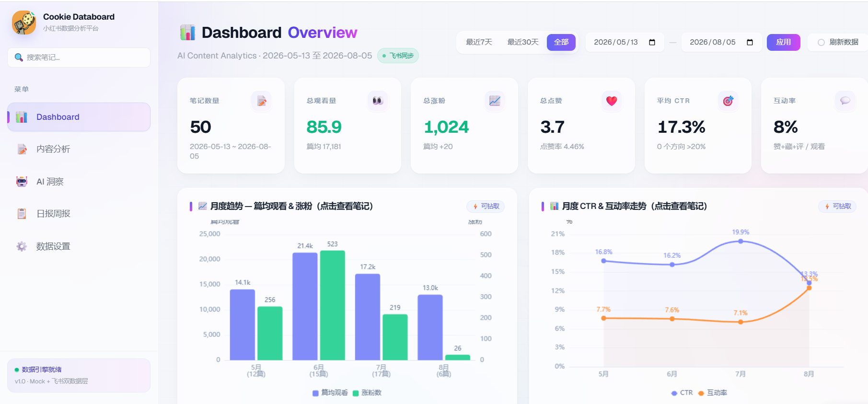Click the 数据设置 gear icon
This screenshot has height=404, width=868.
[x=22, y=246]
